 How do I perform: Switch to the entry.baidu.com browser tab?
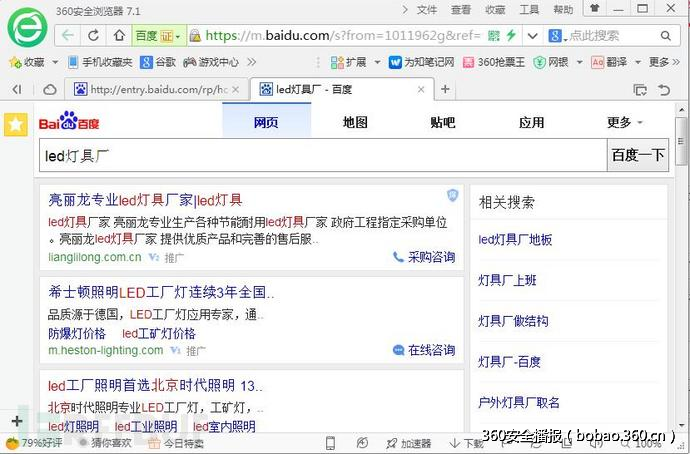coord(160,89)
